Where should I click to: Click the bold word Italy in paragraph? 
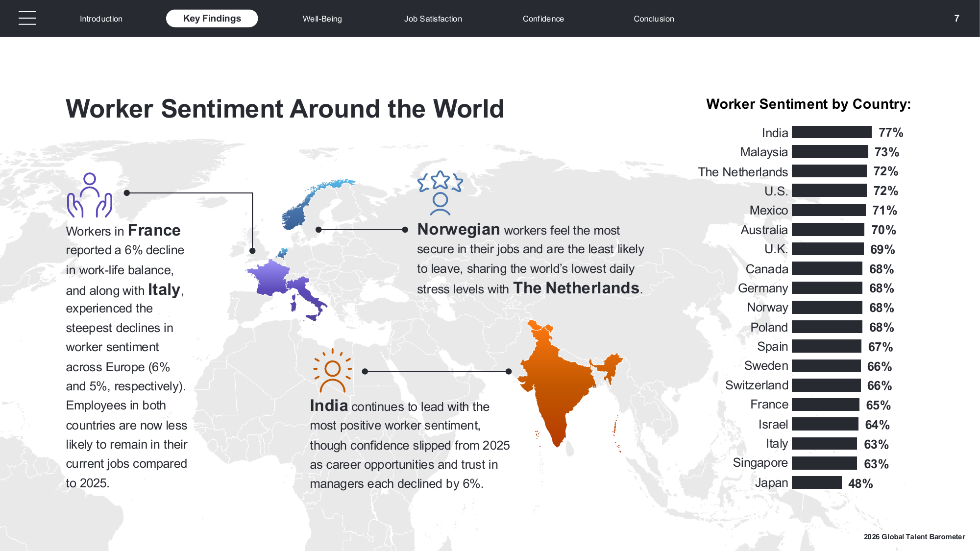pyautogui.click(x=164, y=289)
